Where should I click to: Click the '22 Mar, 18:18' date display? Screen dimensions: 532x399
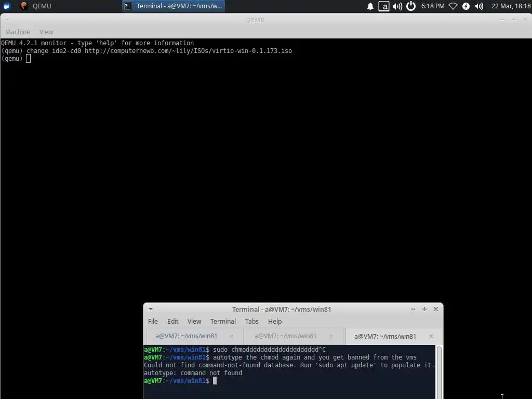(511, 6)
